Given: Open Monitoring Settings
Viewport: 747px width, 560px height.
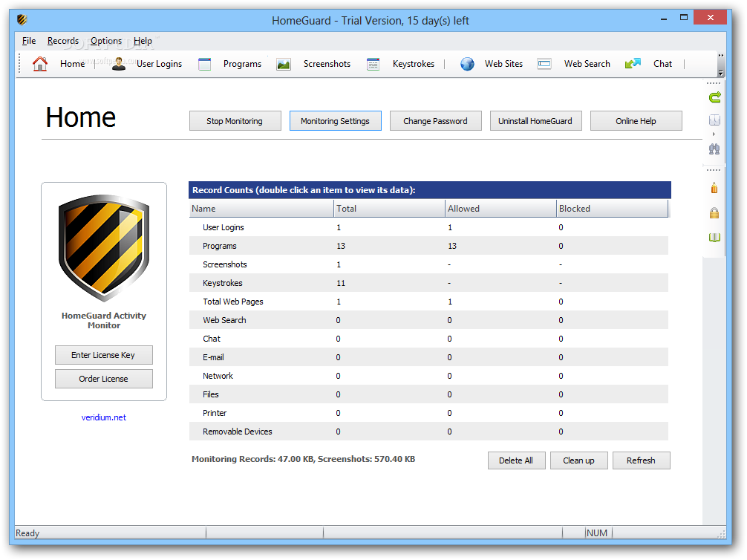Looking at the screenshot, I should click(336, 121).
